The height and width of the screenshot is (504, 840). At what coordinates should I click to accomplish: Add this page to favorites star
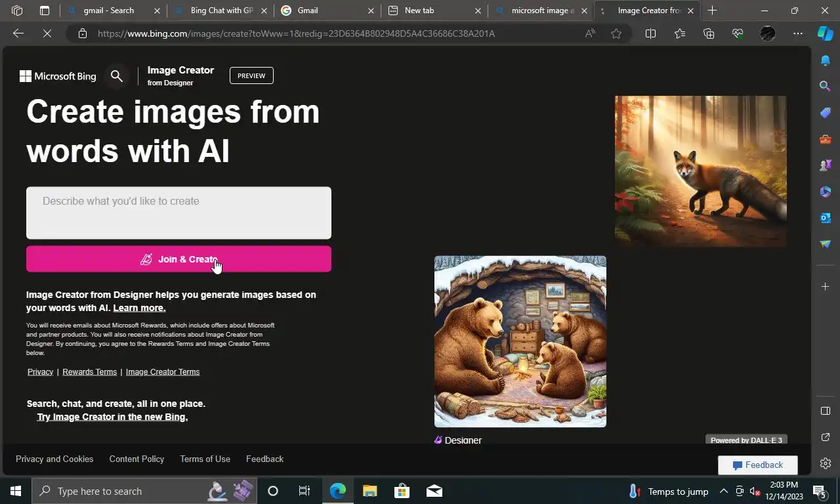[616, 33]
